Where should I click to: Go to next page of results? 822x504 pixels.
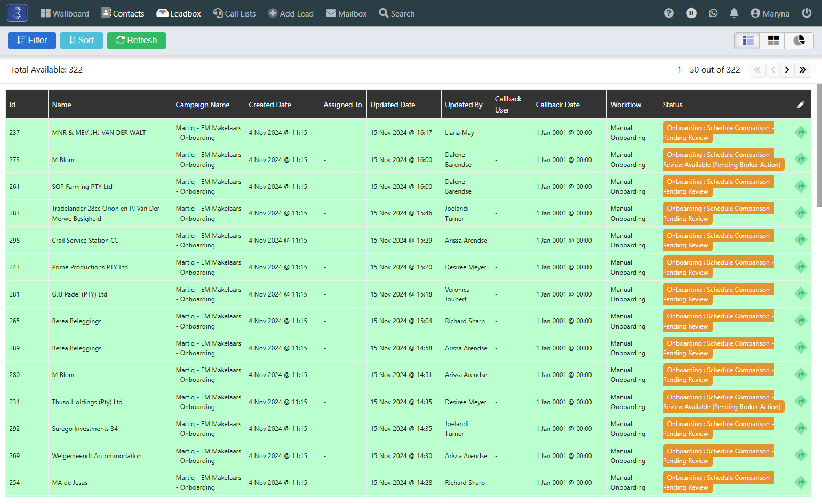coord(787,70)
